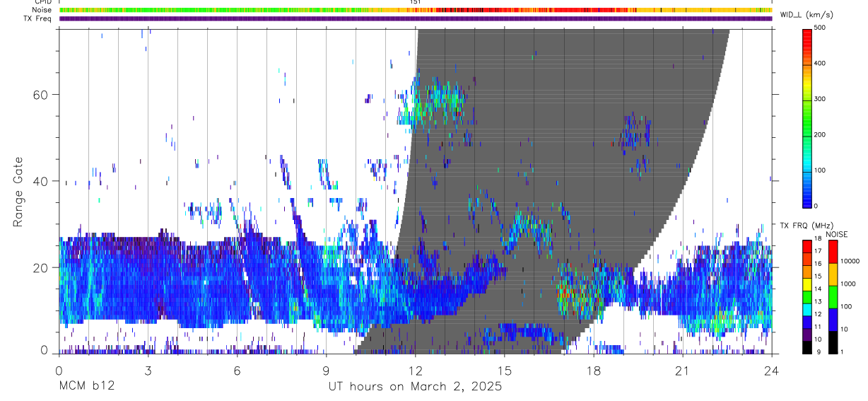
Task: Click the 10000 noise level label
Action: coord(850,261)
